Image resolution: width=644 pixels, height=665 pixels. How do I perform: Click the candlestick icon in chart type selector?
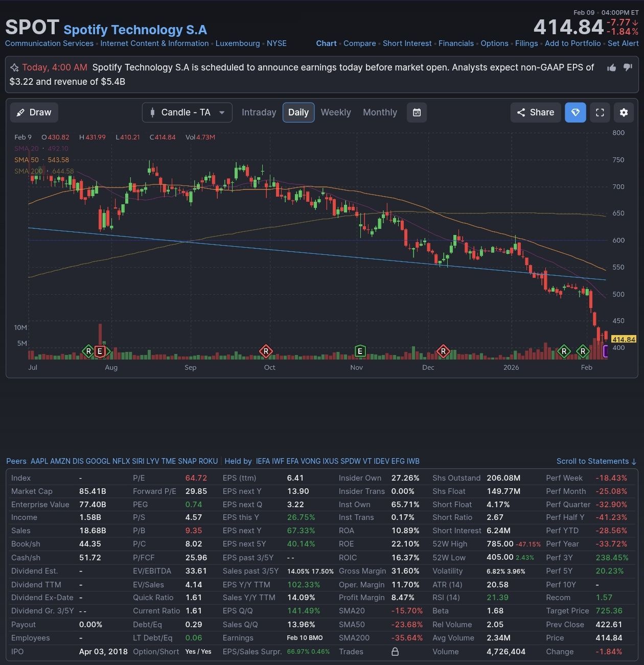pos(152,112)
